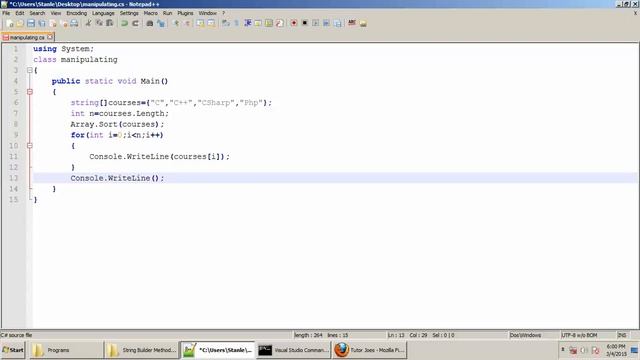This screenshot has width=640, height=360.
Task: Click the Stop Recording macro icon
Action: pos(304,23)
